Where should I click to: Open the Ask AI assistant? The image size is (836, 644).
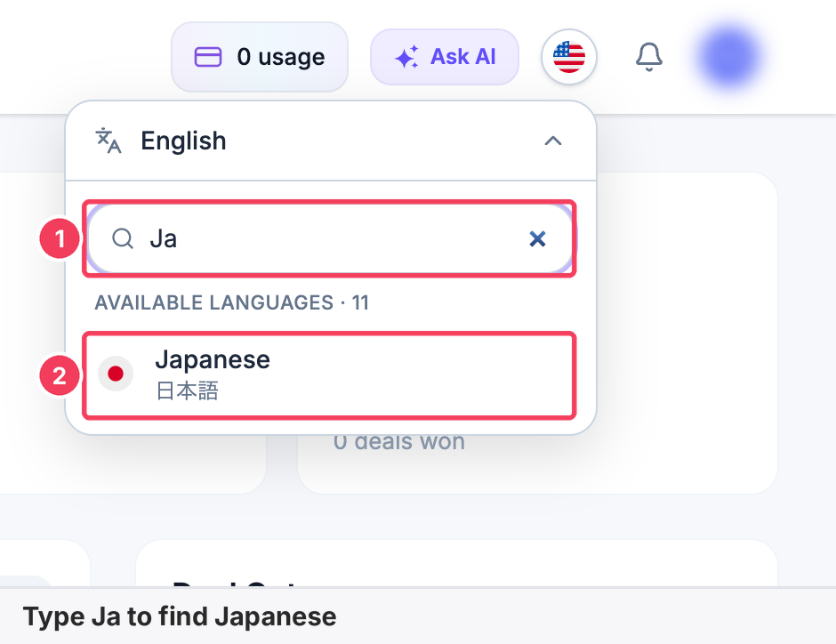tap(445, 57)
